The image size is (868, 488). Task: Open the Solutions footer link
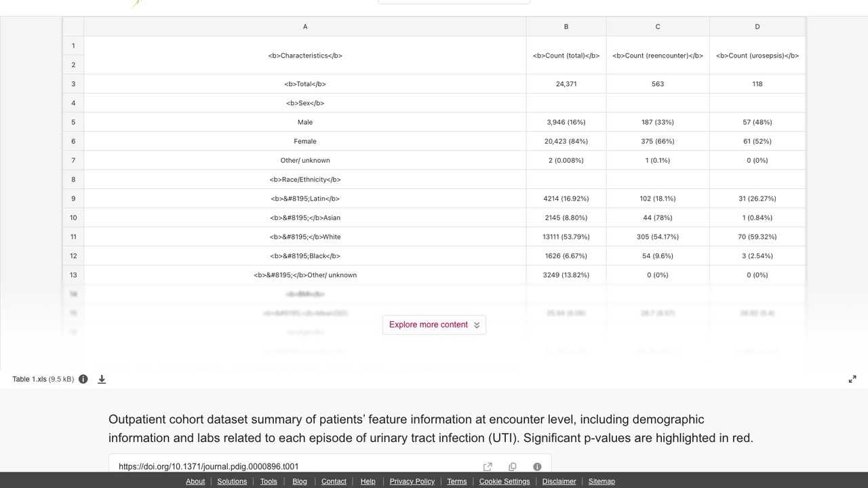(x=232, y=481)
